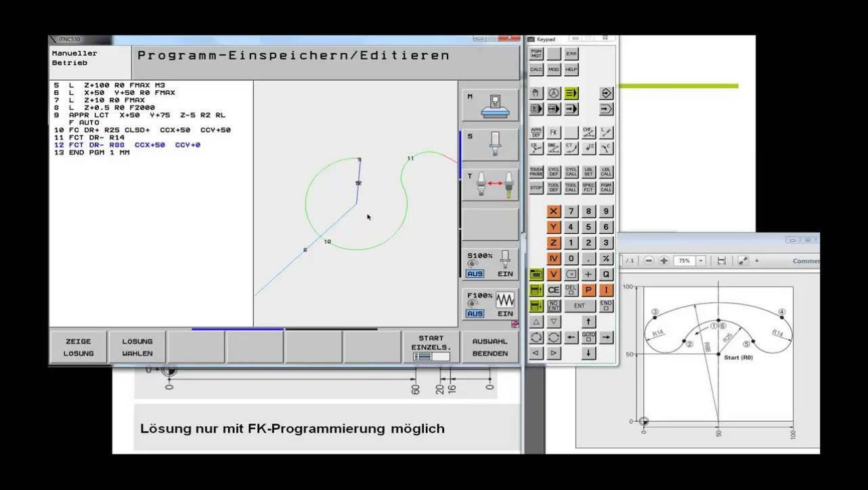Click the M machine function side button
868x490 pixels.
[x=490, y=106]
